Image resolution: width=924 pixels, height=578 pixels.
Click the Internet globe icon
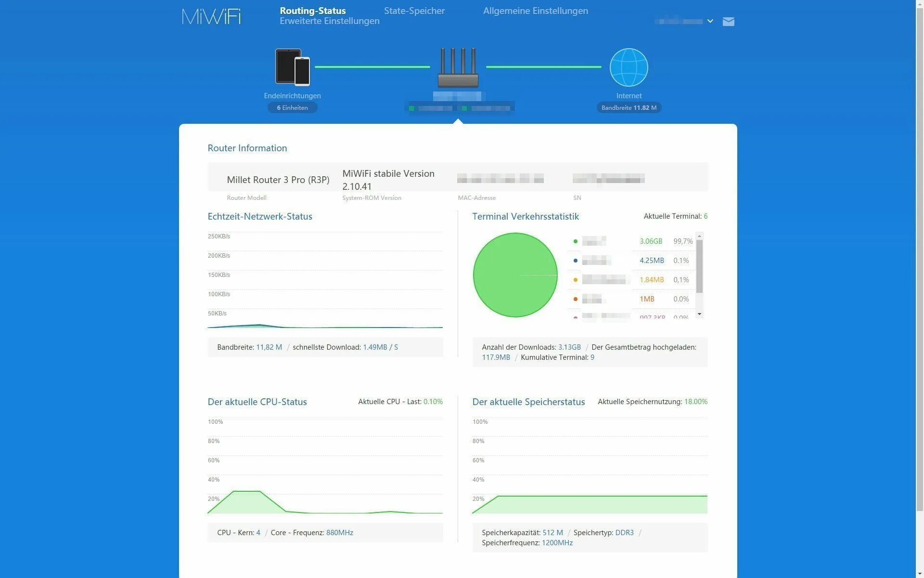pos(629,67)
